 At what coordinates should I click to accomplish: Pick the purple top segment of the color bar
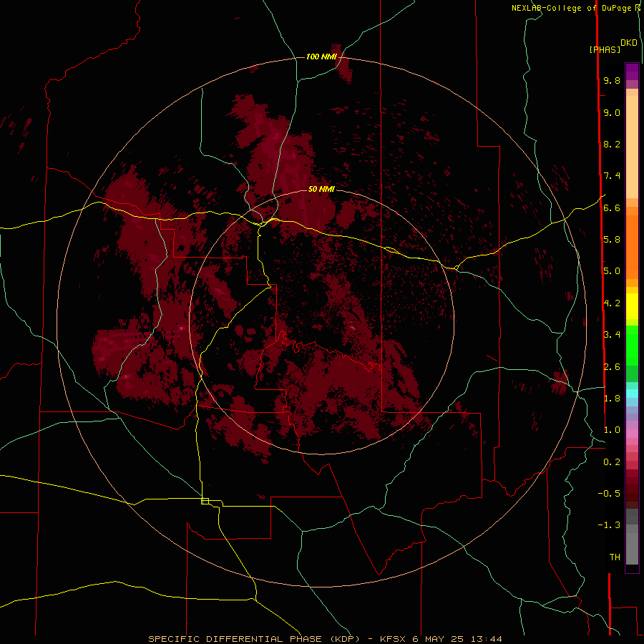[632, 72]
